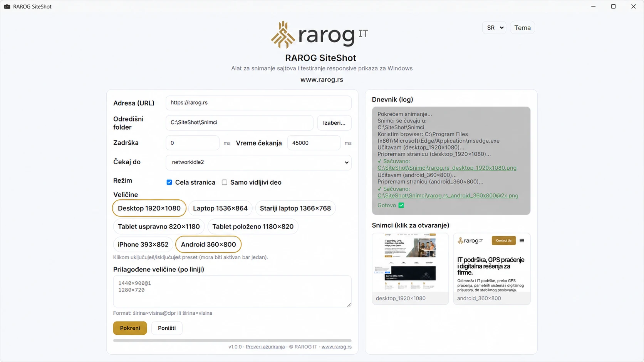Open folder picker with Izaberi... button
The width and height of the screenshot is (644, 362).
[334, 123]
